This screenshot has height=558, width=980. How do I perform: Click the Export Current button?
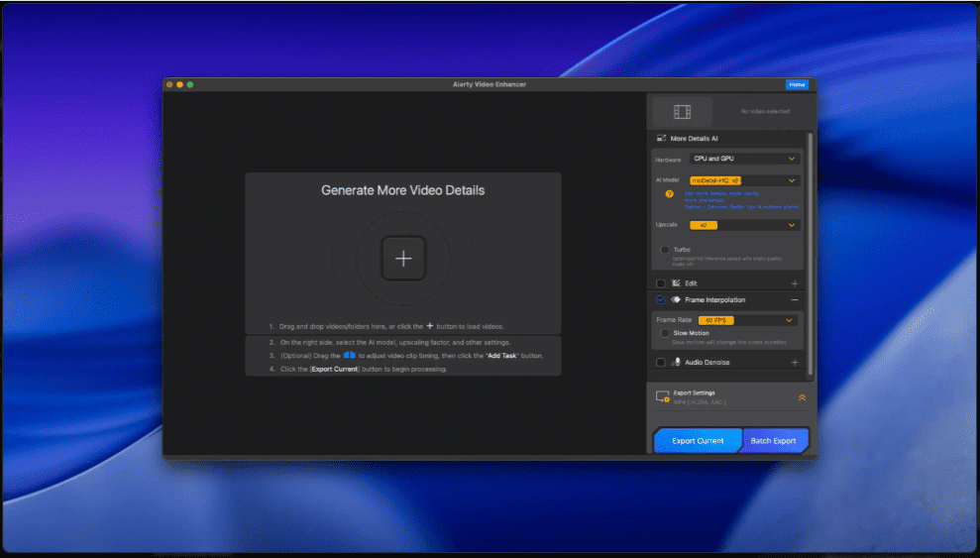pyautogui.click(x=698, y=440)
